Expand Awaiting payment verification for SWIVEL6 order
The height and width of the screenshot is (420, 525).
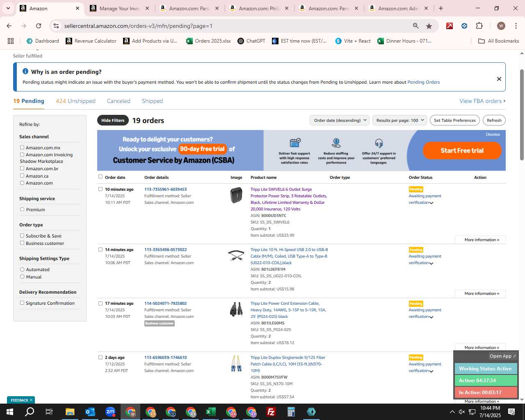pos(431,203)
